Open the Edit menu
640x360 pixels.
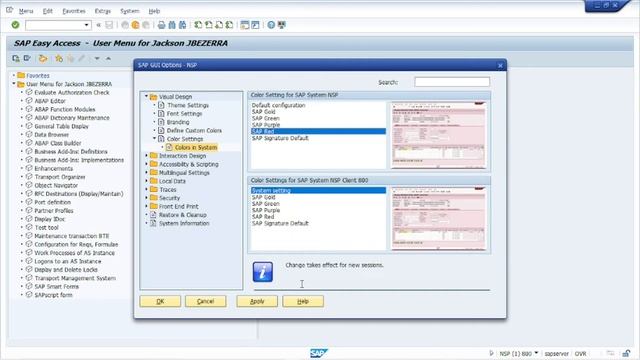(x=47, y=11)
